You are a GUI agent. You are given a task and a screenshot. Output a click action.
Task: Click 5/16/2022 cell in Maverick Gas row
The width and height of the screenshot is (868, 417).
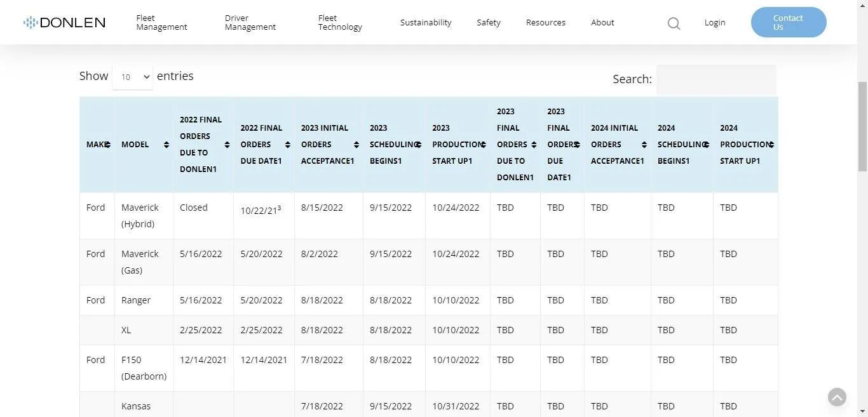tap(203, 262)
